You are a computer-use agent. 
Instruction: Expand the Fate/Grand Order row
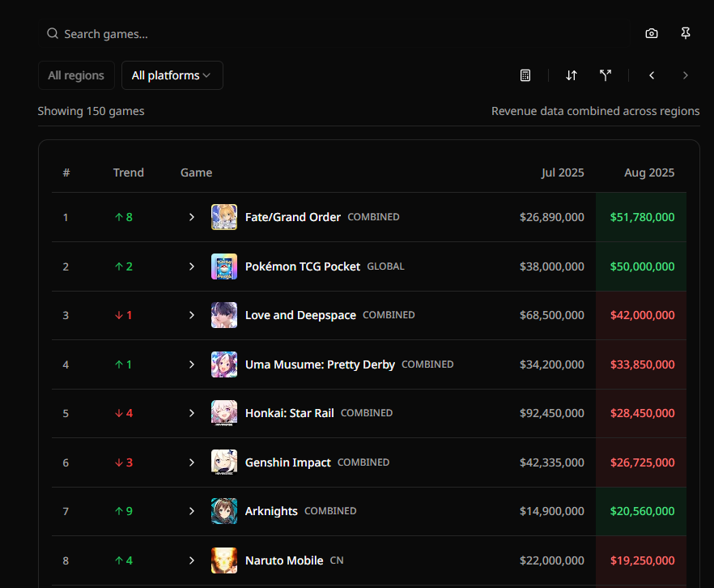click(192, 217)
